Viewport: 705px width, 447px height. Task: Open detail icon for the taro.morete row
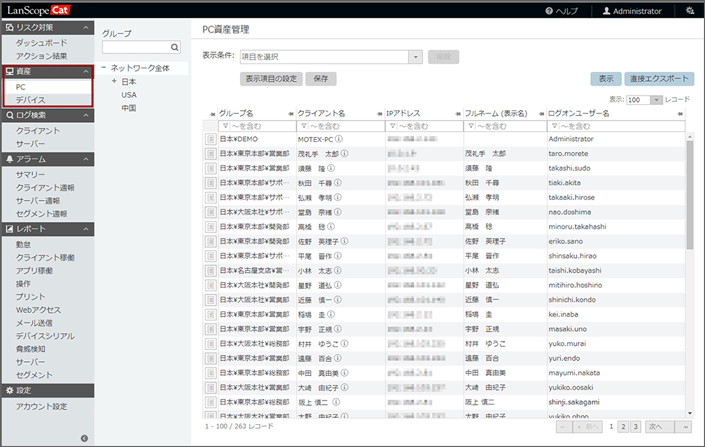(x=210, y=154)
